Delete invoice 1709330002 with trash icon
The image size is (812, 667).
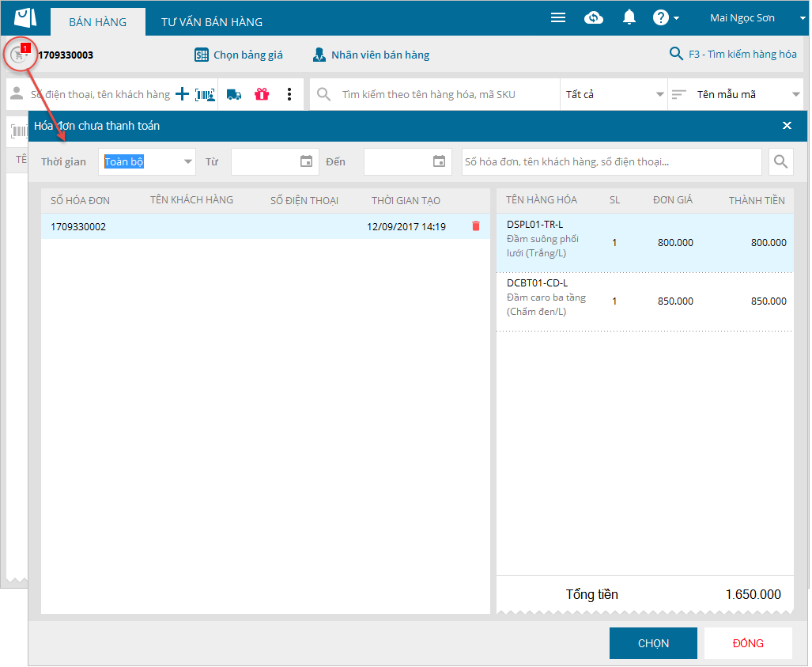pos(476,226)
